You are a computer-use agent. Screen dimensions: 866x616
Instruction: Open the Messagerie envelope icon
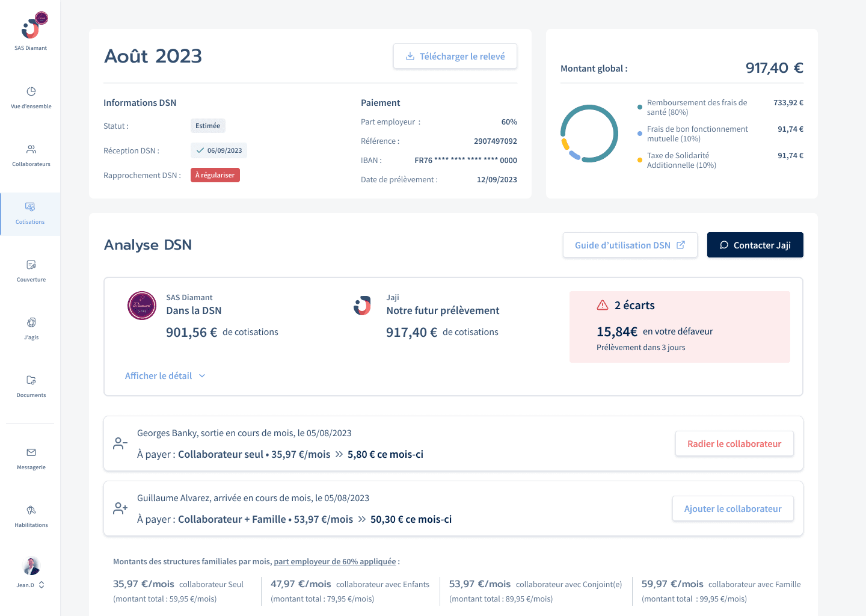31,452
